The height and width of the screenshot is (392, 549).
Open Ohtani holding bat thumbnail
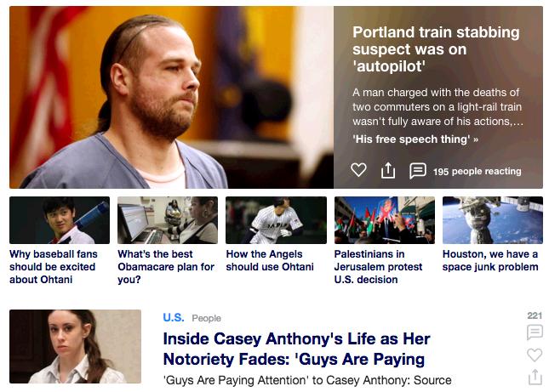pyautogui.click(x=60, y=220)
